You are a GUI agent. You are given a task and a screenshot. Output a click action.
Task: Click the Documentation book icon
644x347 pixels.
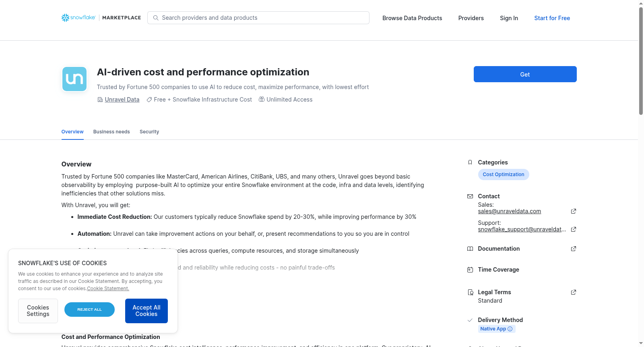click(470, 249)
